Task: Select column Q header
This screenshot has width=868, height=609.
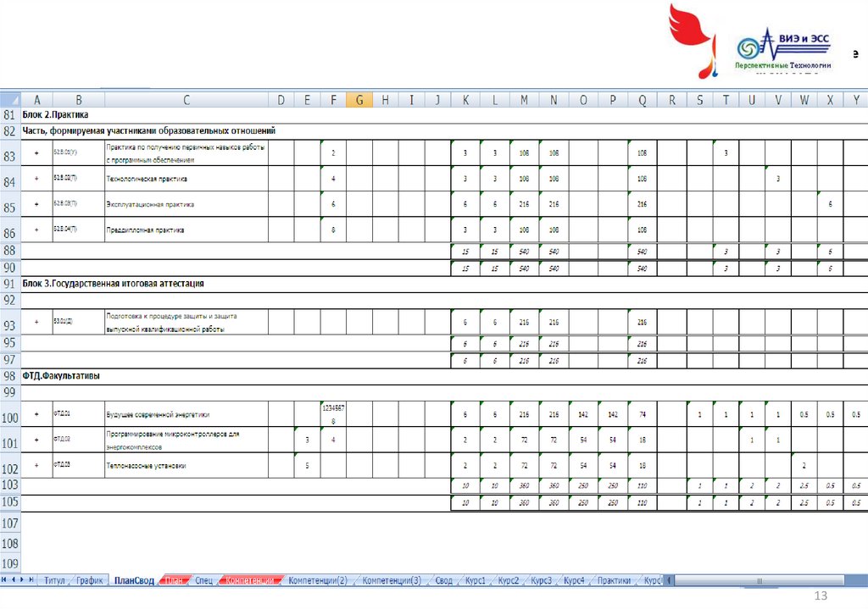Action: (643, 100)
